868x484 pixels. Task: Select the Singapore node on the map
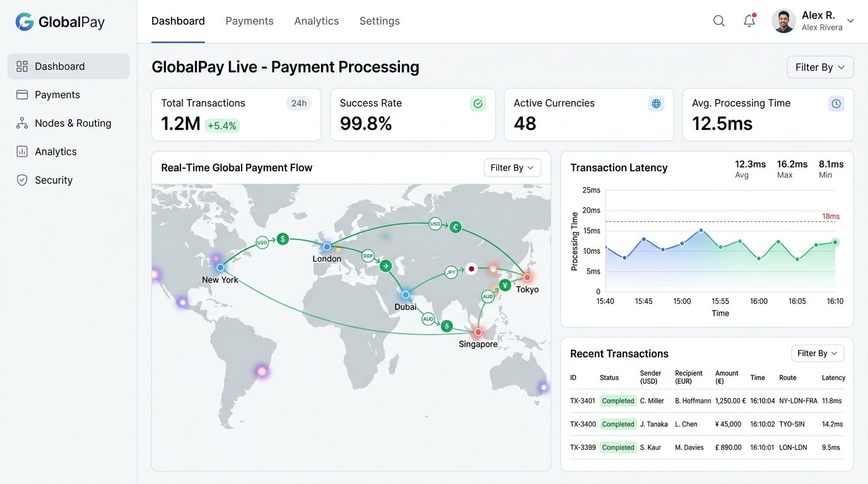click(478, 332)
